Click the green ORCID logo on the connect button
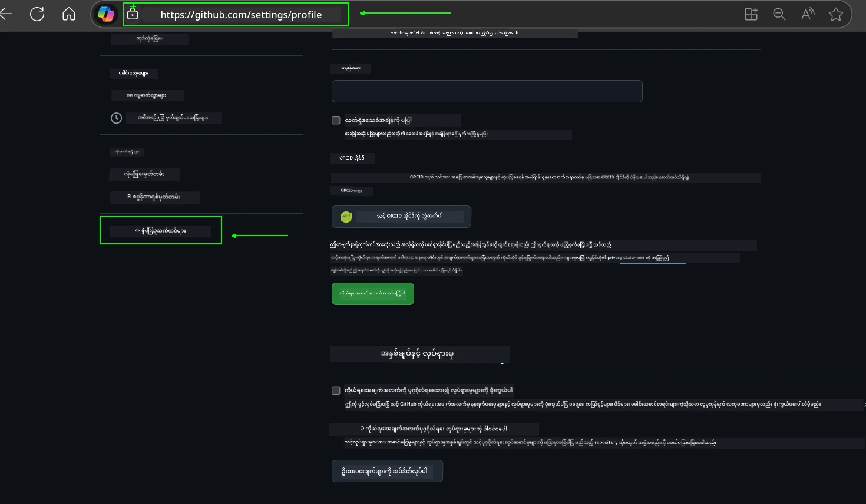This screenshot has width=866, height=504. (x=345, y=216)
